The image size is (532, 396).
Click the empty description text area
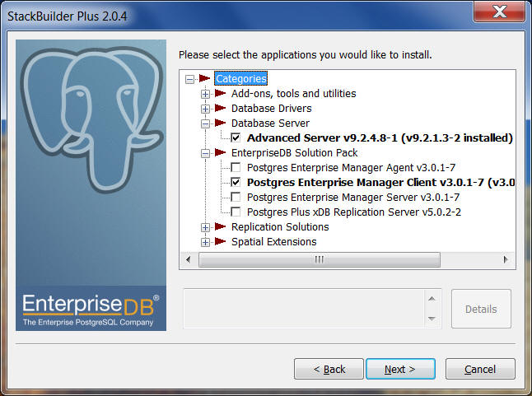[304, 309]
